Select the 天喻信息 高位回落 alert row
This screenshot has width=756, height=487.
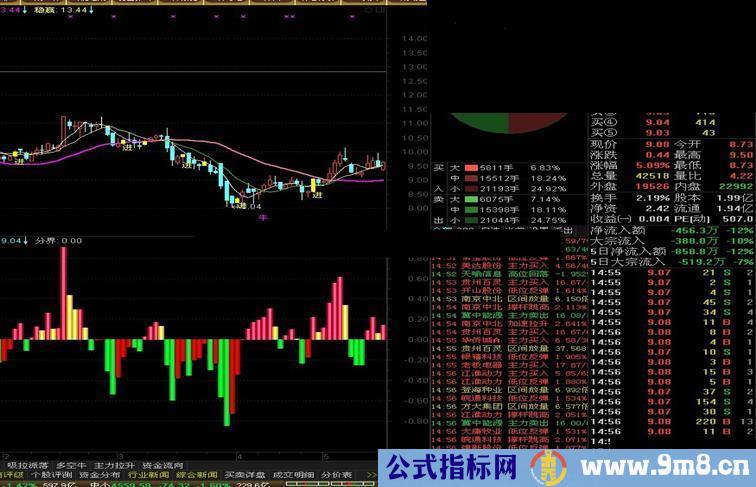(x=509, y=274)
